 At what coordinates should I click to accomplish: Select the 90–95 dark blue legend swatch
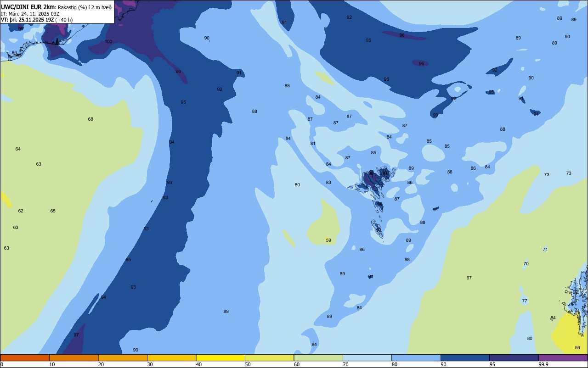coord(465,357)
